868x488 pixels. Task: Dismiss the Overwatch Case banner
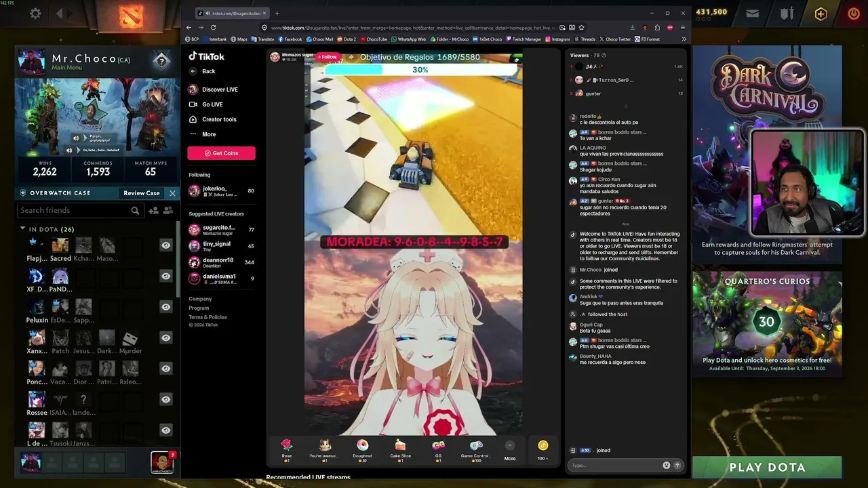tap(172, 193)
